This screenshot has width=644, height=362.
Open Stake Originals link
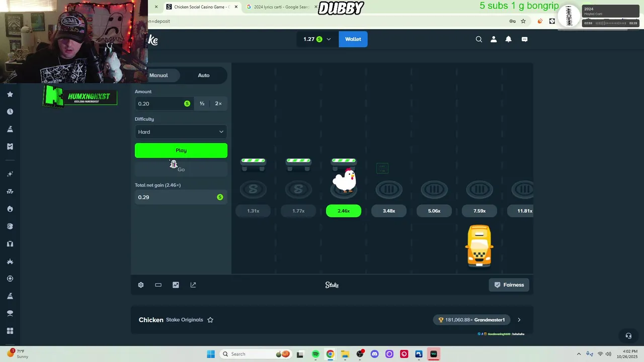[185, 320]
